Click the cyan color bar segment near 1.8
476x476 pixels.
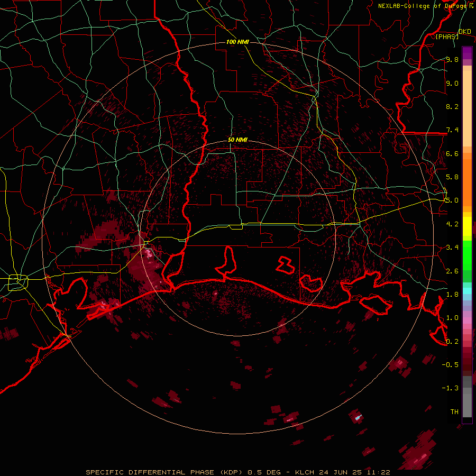[467, 291]
